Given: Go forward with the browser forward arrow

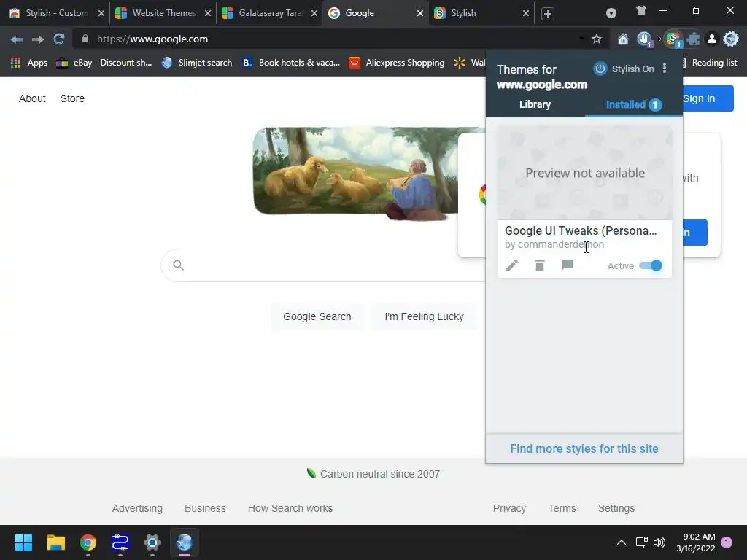Looking at the screenshot, I should click(x=38, y=39).
